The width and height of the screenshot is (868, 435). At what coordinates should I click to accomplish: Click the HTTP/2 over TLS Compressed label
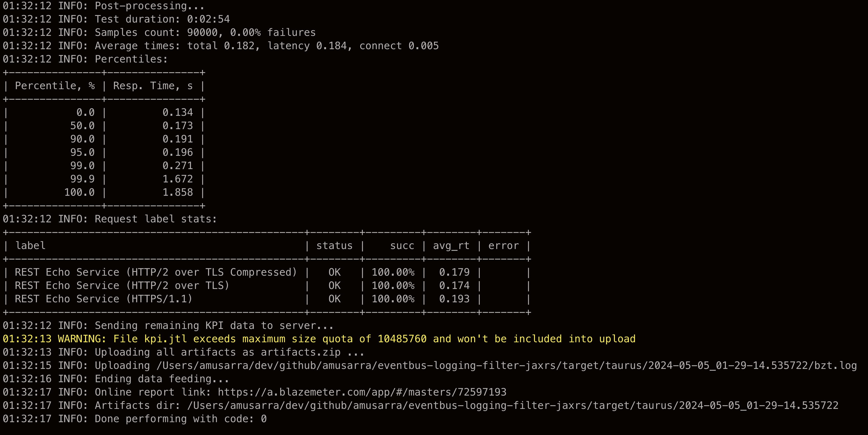[156, 272]
